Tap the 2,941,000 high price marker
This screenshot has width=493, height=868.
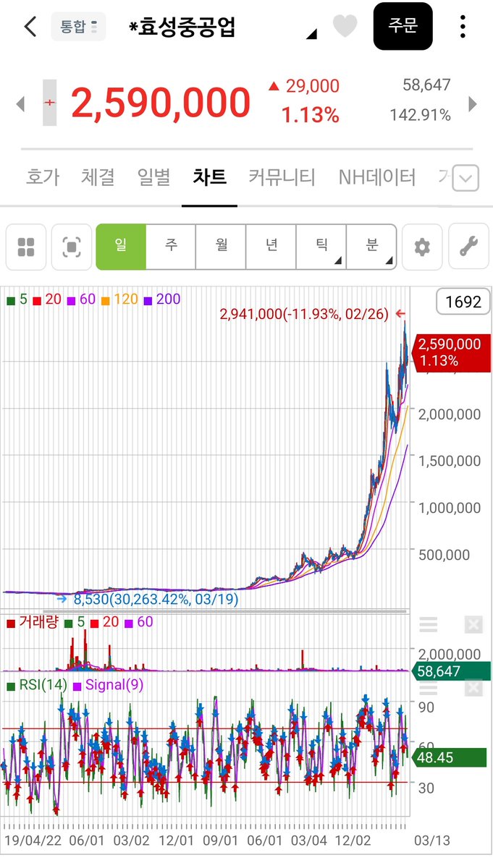pos(312,314)
